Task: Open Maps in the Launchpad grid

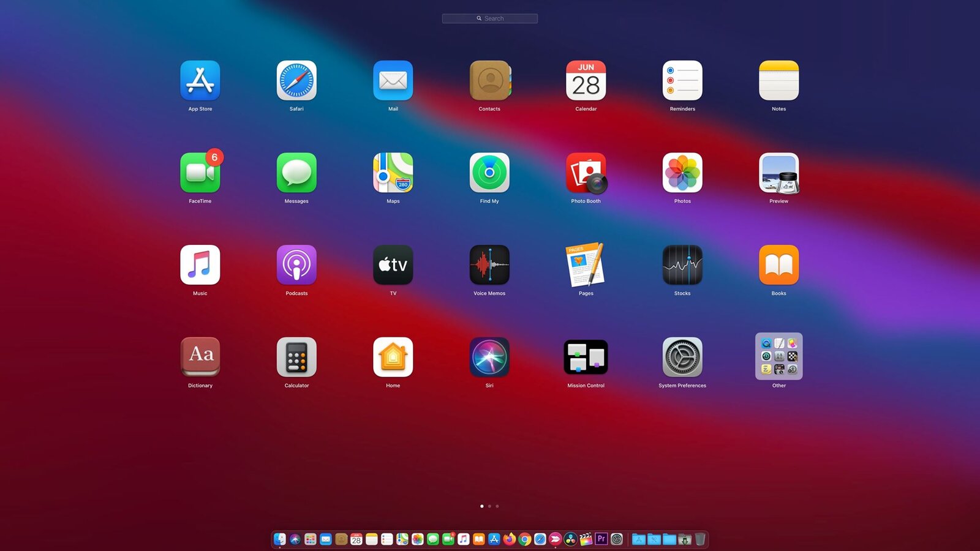Action: tap(393, 173)
